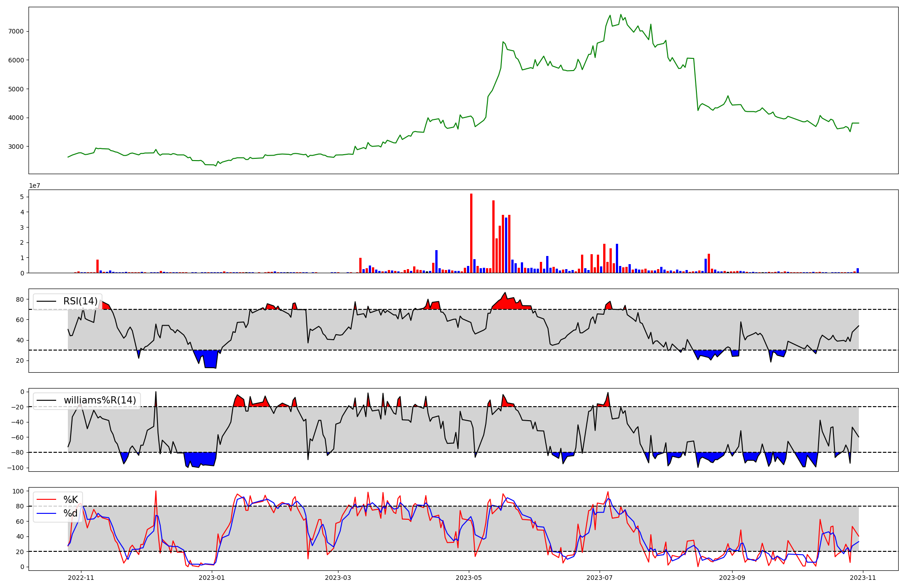This screenshot has height=588, width=905.
Task: Click the RSI(14) legend label
Action: pyautogui.click(x=80, y=301)
